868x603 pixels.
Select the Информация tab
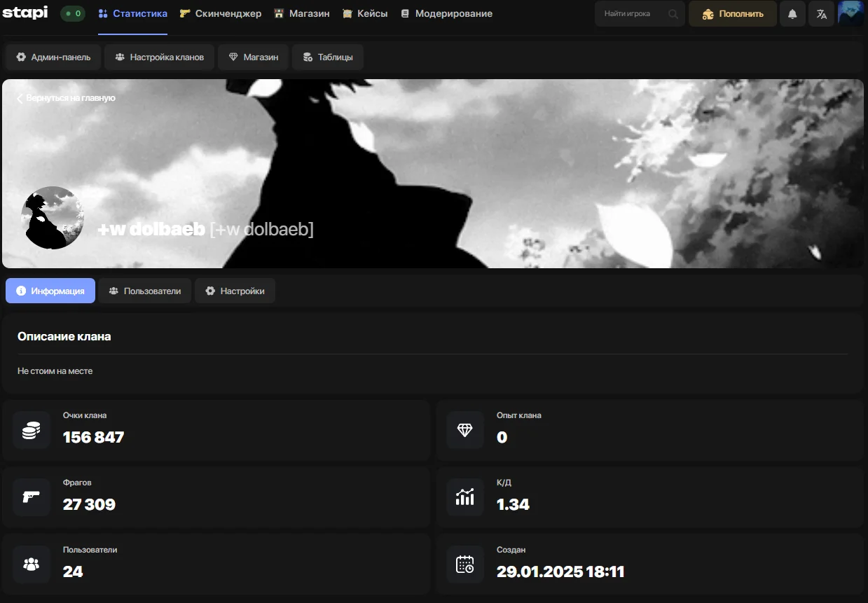pos(50,291)
